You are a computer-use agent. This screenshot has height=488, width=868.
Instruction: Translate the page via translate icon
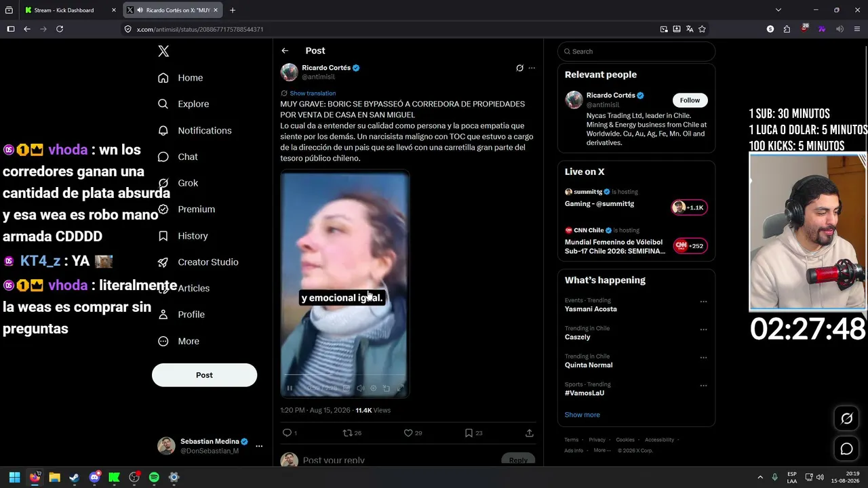click(690, 29)
